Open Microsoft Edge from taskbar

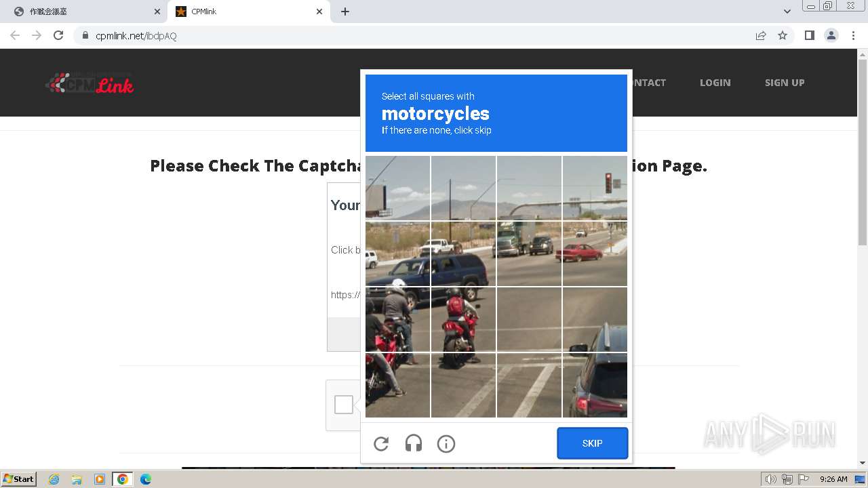(145, 479)
